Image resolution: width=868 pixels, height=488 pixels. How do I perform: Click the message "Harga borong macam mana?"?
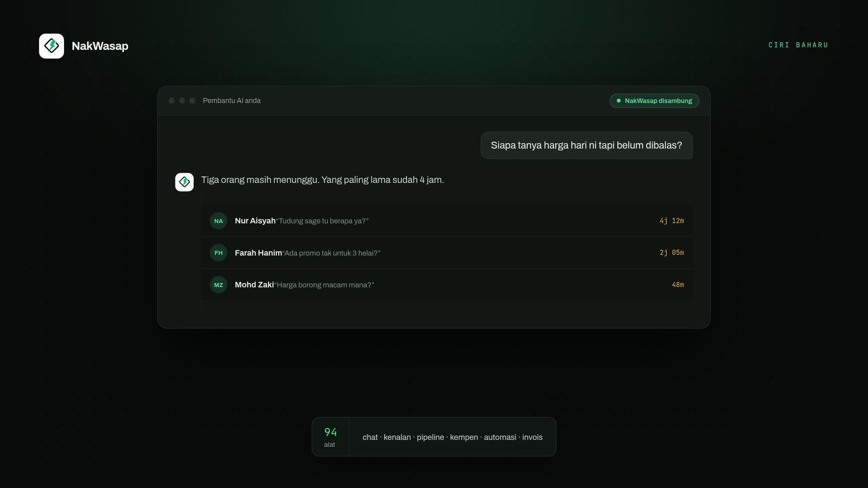pyautogui.click(x=324, y=285)
